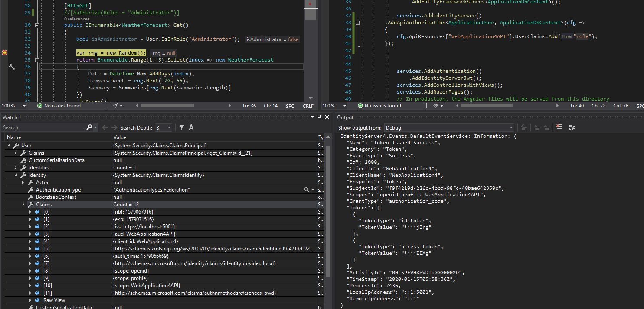644x309 pixels.
Task: Click the CRLF line ending indicator
Action: pos(308,106)
